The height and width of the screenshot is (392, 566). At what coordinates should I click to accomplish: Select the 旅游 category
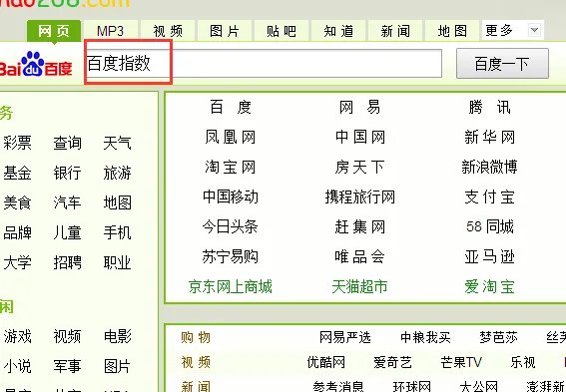117,174
